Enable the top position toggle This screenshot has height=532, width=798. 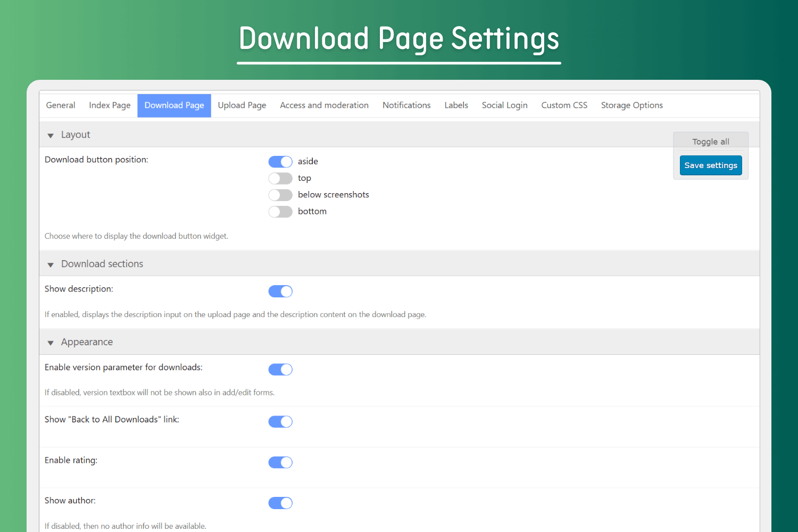click(x=280, y=178)
